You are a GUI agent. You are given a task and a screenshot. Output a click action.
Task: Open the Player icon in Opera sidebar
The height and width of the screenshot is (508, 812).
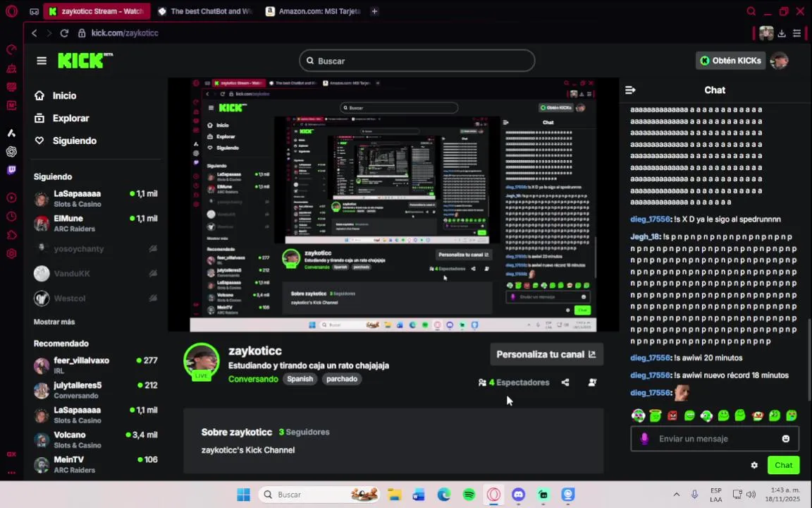(11, 198)
